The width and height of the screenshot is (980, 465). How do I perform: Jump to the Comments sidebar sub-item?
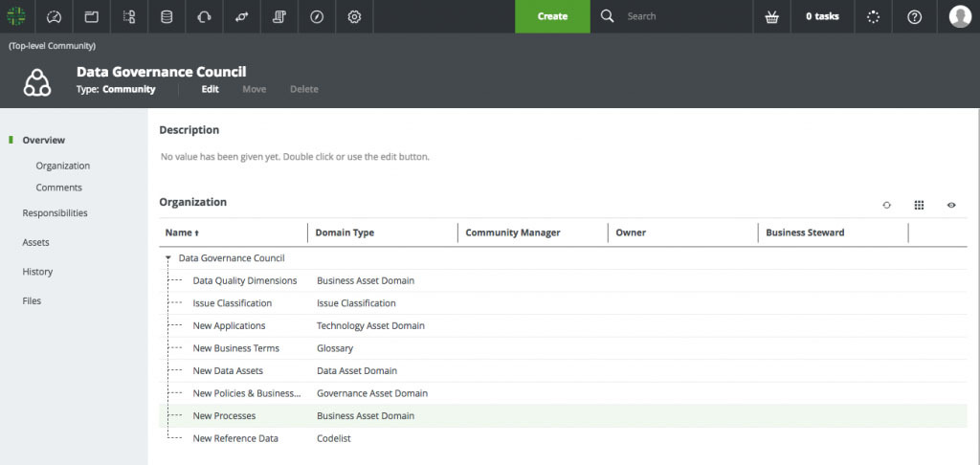[x=58, y=188]
